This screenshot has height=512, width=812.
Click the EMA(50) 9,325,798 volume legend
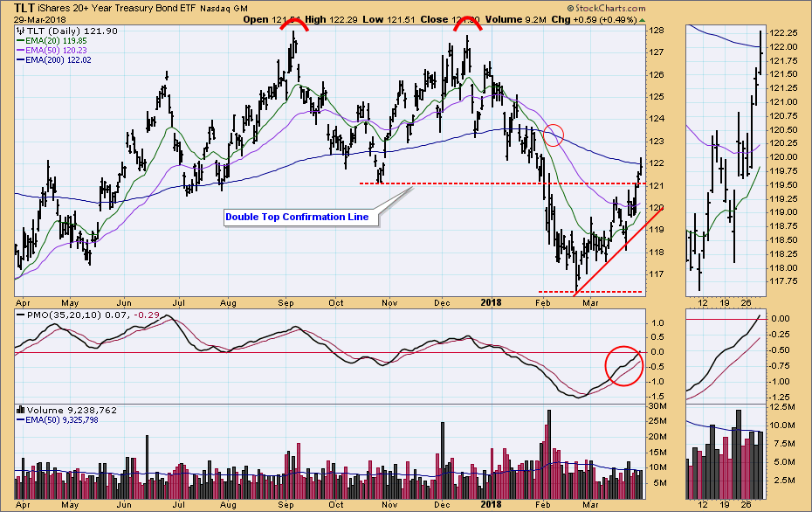[x=62, y=419]
